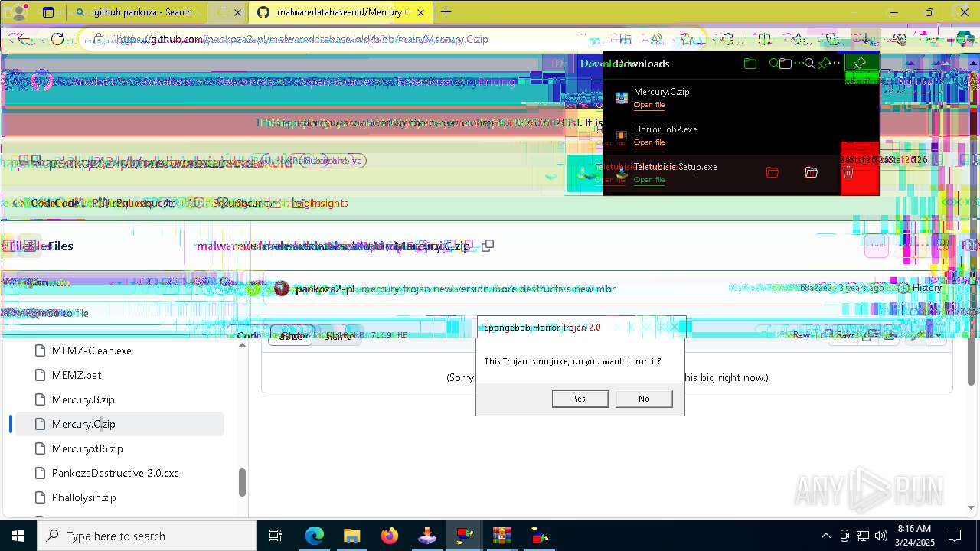The height and width of the screenshot is (551, 980).
Task: Select Mercuryx86.zip in file tree
Action: point(87,448)
